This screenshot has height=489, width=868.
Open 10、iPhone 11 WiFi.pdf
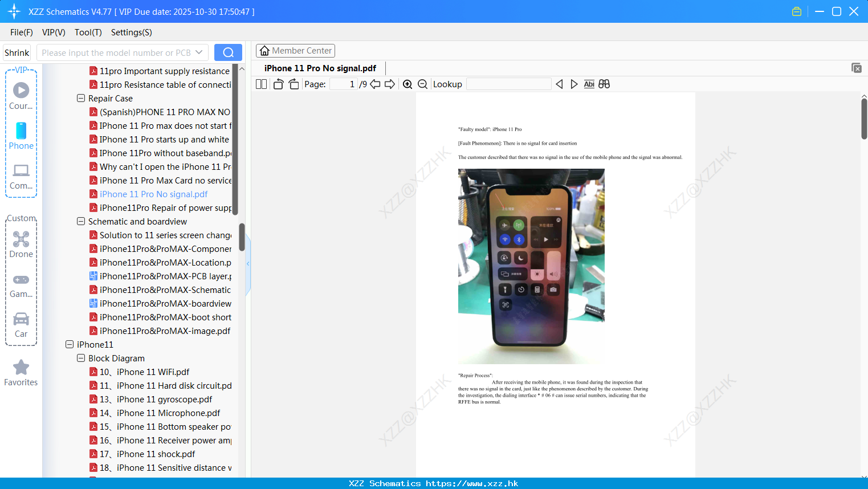(x=139, y=372)
